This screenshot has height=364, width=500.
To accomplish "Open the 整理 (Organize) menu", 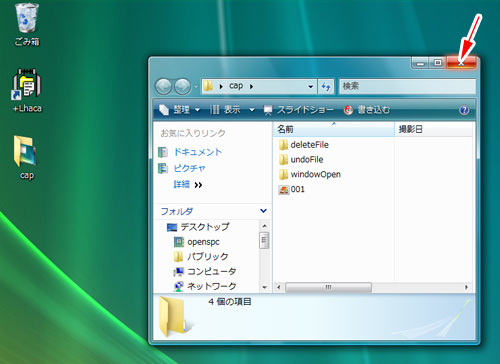I will coord(180,110).
